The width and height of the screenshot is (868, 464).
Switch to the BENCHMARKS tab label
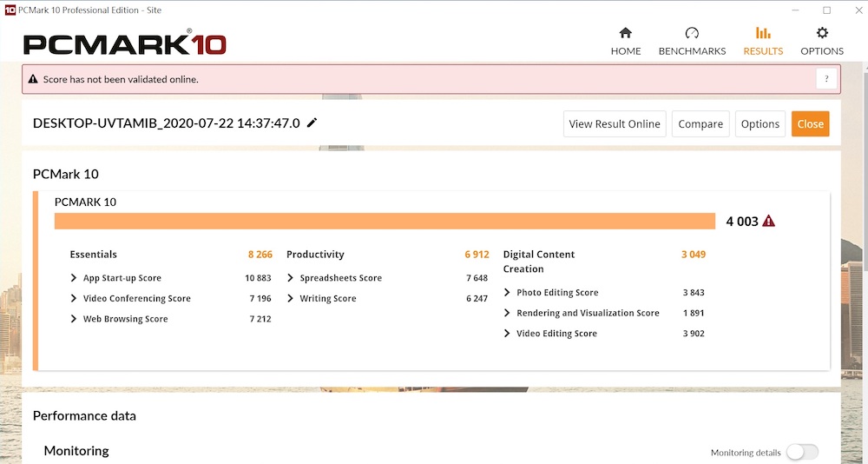[692, 51]
